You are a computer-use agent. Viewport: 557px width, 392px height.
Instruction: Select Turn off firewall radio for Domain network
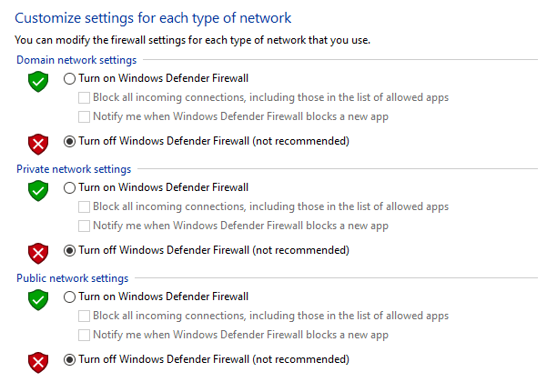click(x=69, y=141)
